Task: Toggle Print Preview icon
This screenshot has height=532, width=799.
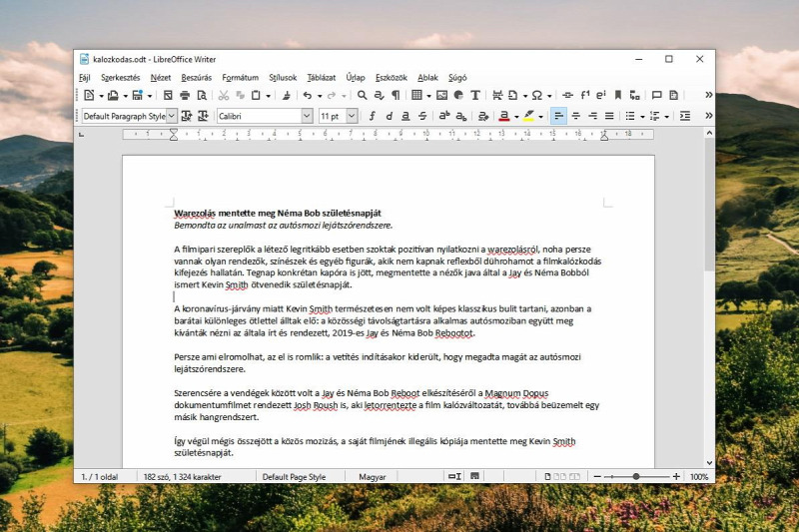Action: (202, 95)
